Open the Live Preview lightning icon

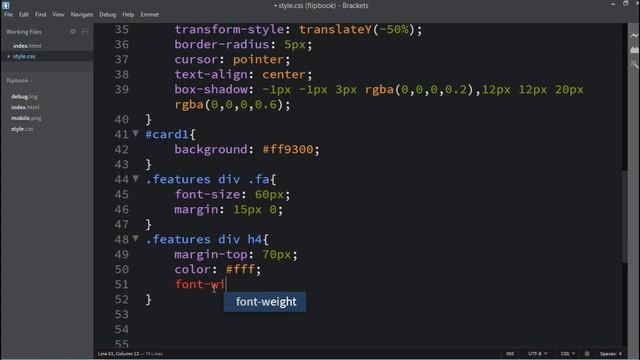point(634,36)
